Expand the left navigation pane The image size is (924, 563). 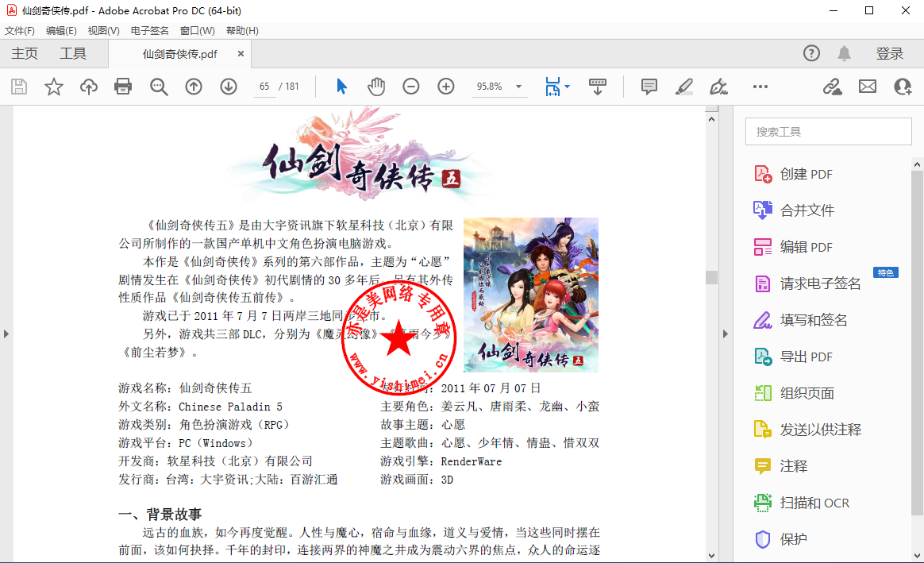pos(6,334)
